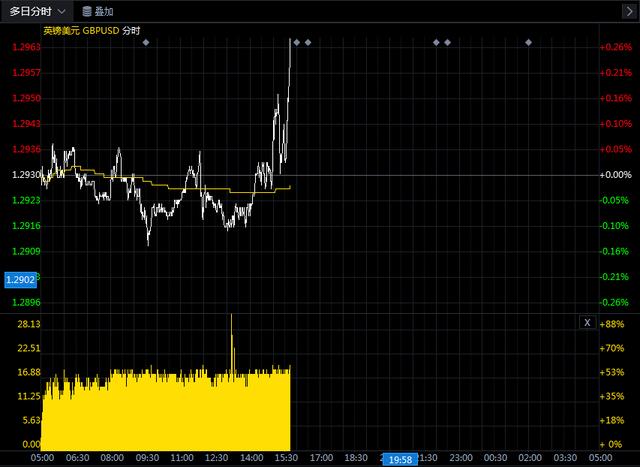Image resolution: width=640 pixels, height=467 pixels.
Task: Expand panel with top-right arrow
Action: [x=627, y=11]
